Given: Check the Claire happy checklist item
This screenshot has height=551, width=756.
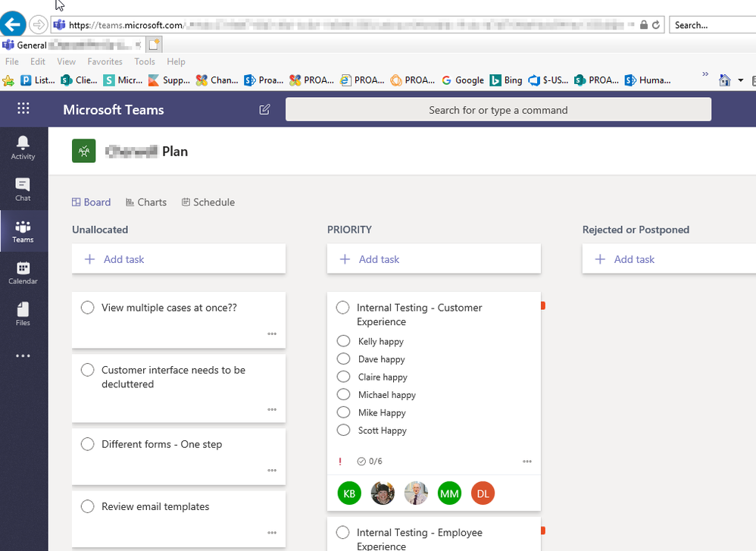Looking at the screenshot, I should tap(343, 377).
